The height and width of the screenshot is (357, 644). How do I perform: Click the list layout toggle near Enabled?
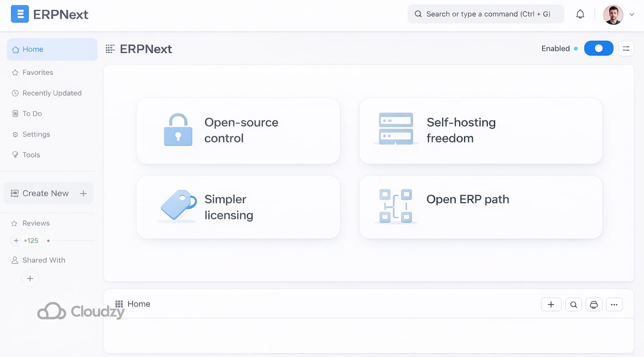pyautogui.click(x=626, y=48)
